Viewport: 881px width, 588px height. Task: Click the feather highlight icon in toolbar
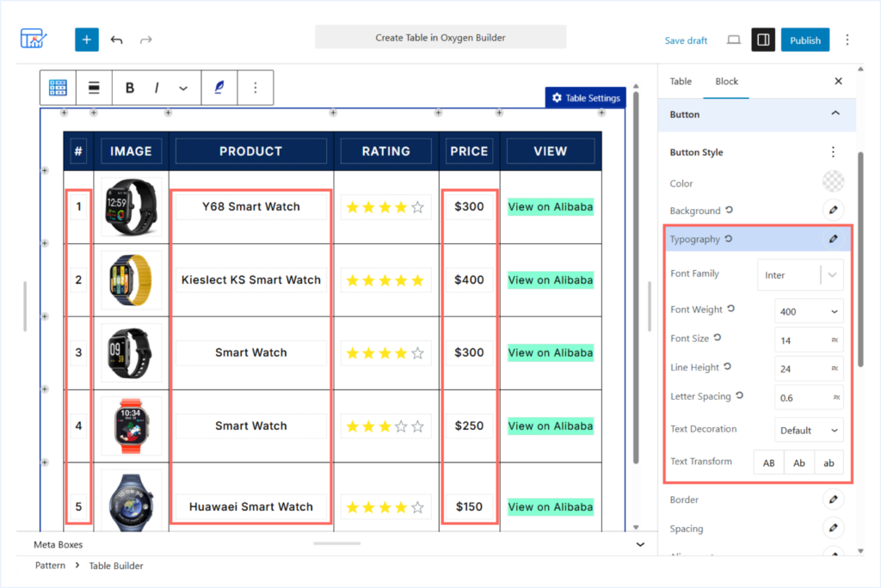219,88
